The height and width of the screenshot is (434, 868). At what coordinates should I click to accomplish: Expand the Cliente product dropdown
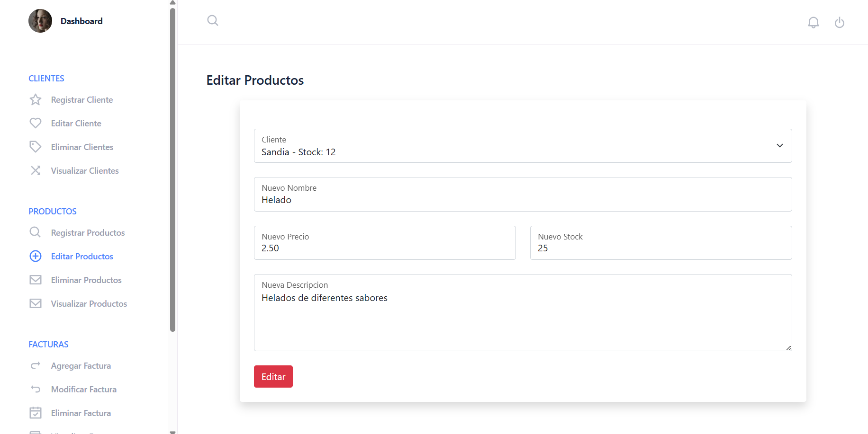522,146
